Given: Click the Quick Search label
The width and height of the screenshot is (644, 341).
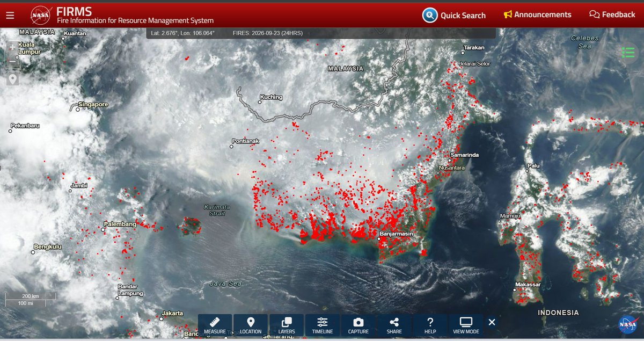Looking at the screenshot, I should 463,16.
